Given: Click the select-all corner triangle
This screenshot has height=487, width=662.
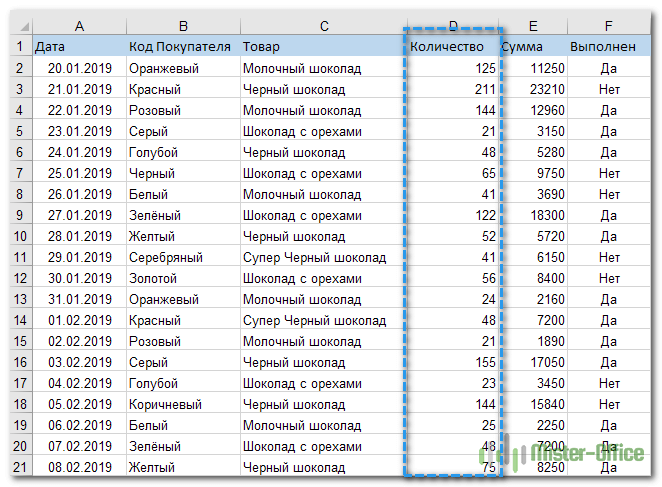Looking at the screenshot, I should pyautogui.click(x=22, y=26).
